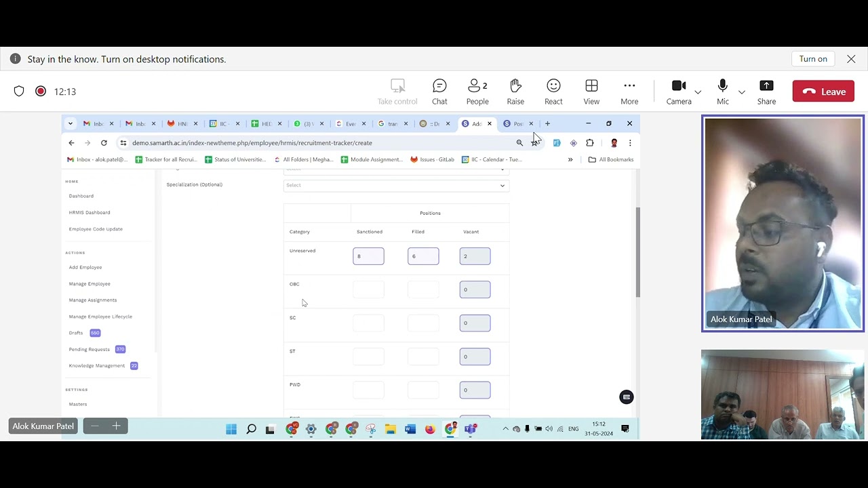Go back with the browser back arrow
Screen dimensions: 868x488
(x=71, y=143)
